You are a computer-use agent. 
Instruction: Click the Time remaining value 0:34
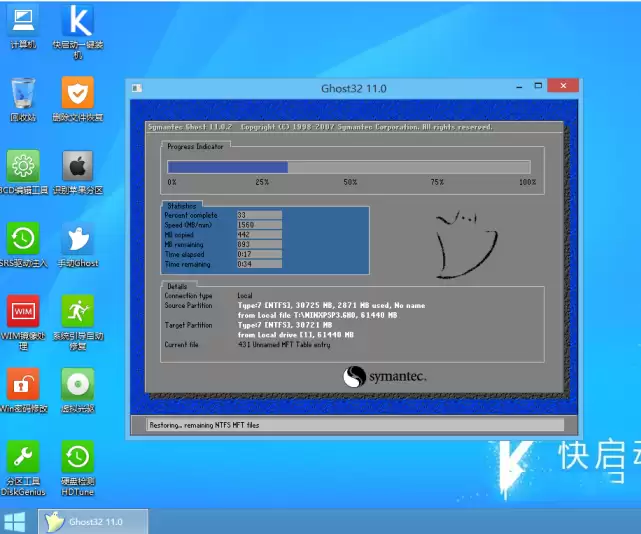coord(259,264)
